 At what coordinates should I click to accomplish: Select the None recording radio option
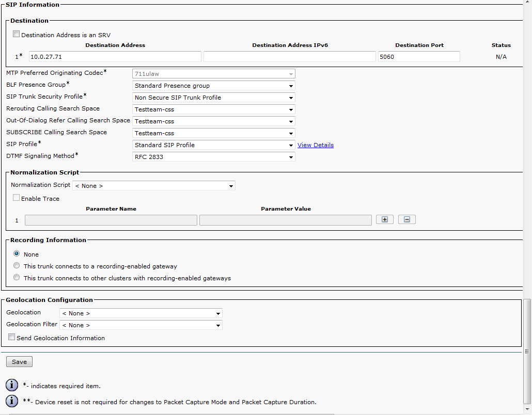pos(17,254)
